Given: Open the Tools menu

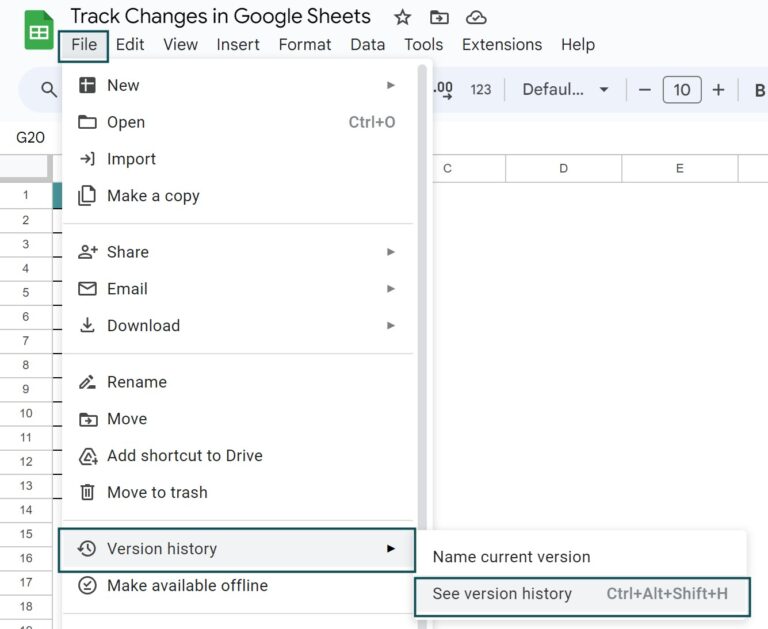Looking at the screenshot, I should pos(423,45).
